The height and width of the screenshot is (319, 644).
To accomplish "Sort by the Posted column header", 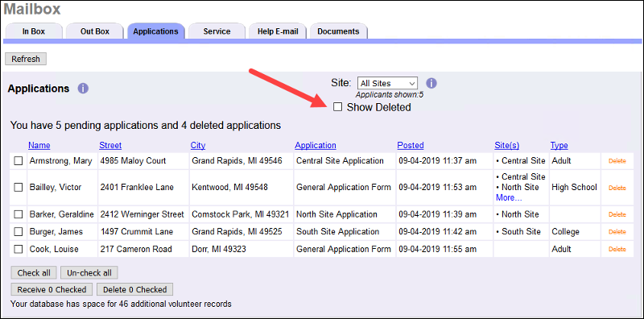I will click(x=411, y=145).
